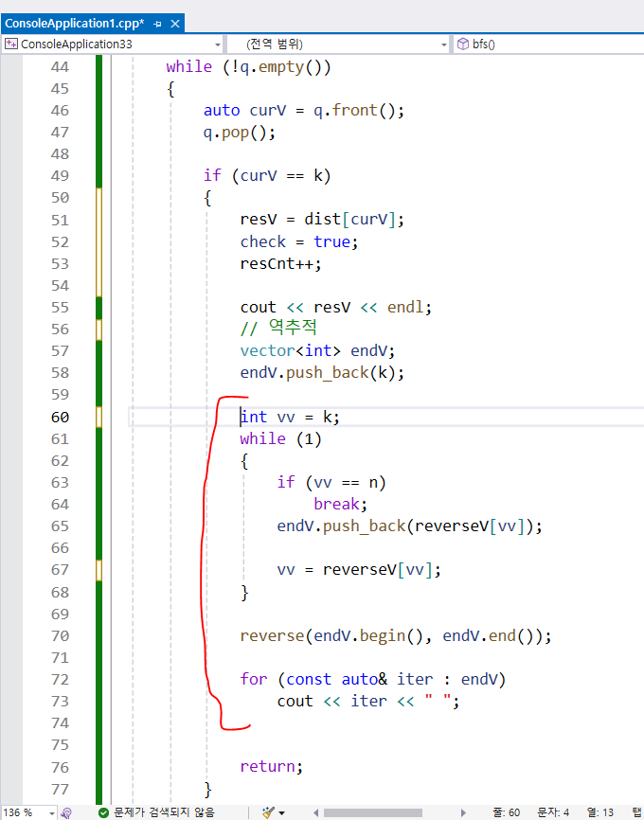
Task: Click the 'resCnt++;' line
Action: click(281, 263)
